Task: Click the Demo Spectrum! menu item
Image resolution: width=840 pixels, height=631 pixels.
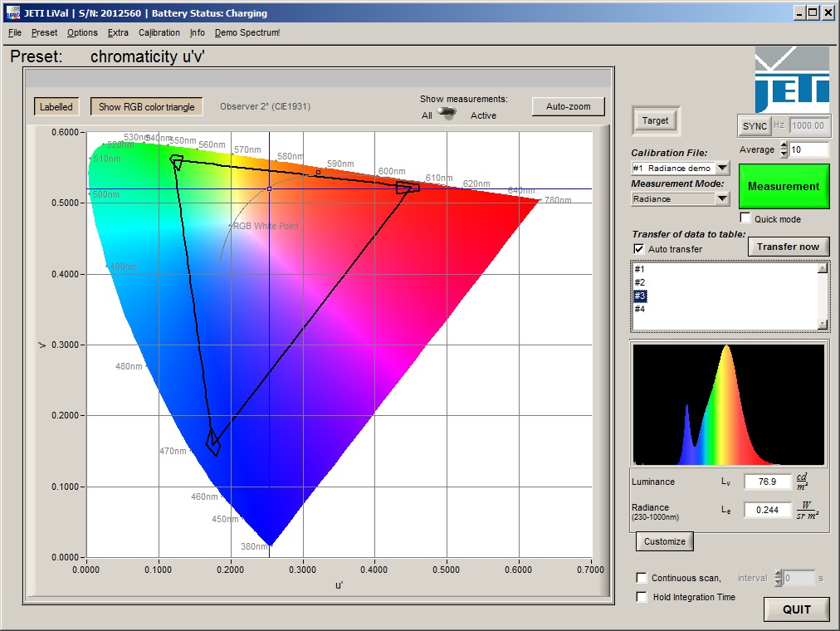Action: click(x=247, y=32)
